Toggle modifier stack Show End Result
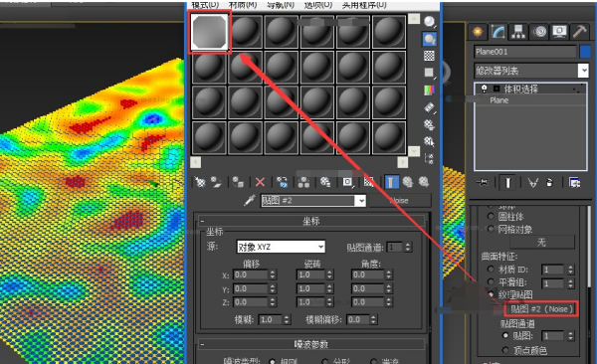597x364 pixels. [507, 183]
